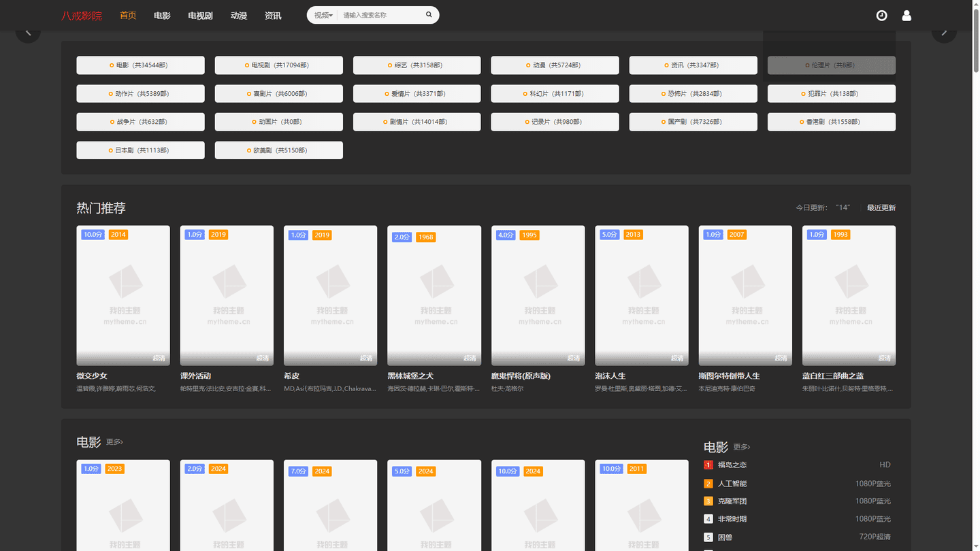Open ranked item 福岛之恋
The height and width of the screenshot is (551, 980).
[732, 465]
